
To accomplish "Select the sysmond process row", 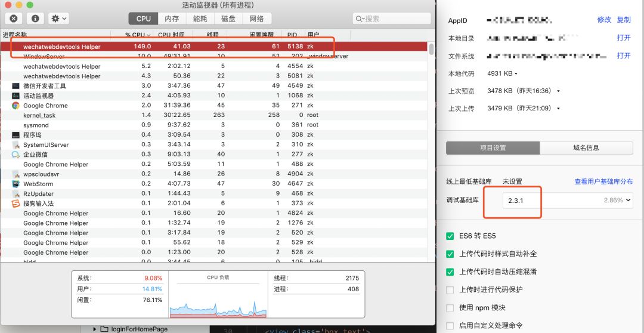I will point(214,125).
